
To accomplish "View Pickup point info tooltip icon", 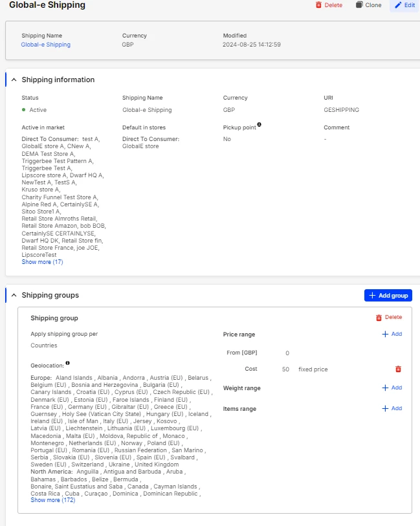I will coord(259,124).
